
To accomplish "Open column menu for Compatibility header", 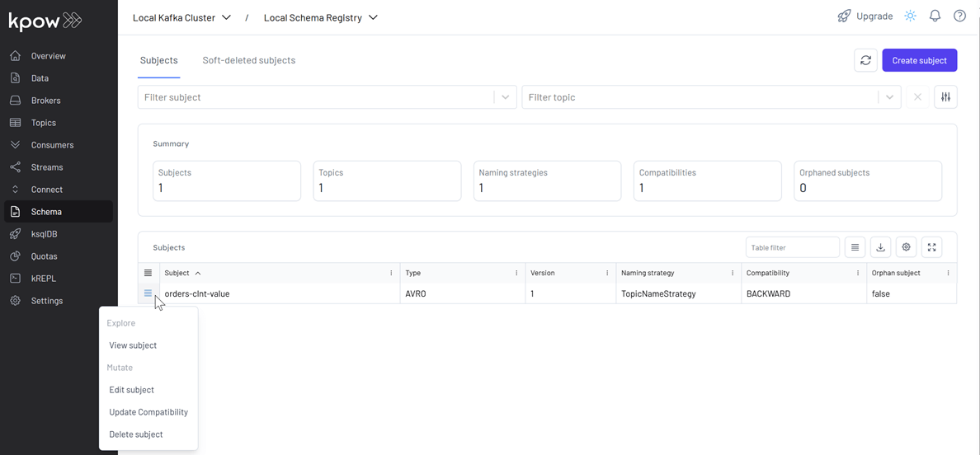I will tap(858, 273).
